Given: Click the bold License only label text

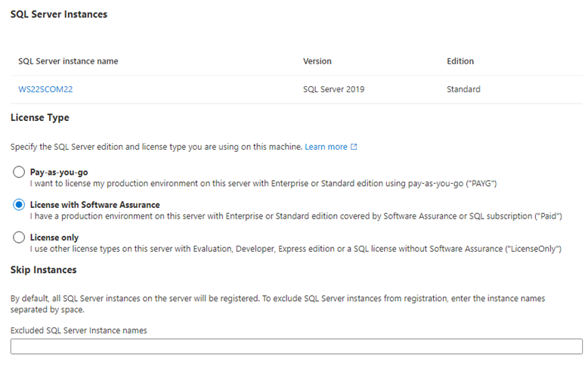Looking at the screenshot, I should [55, 237].
